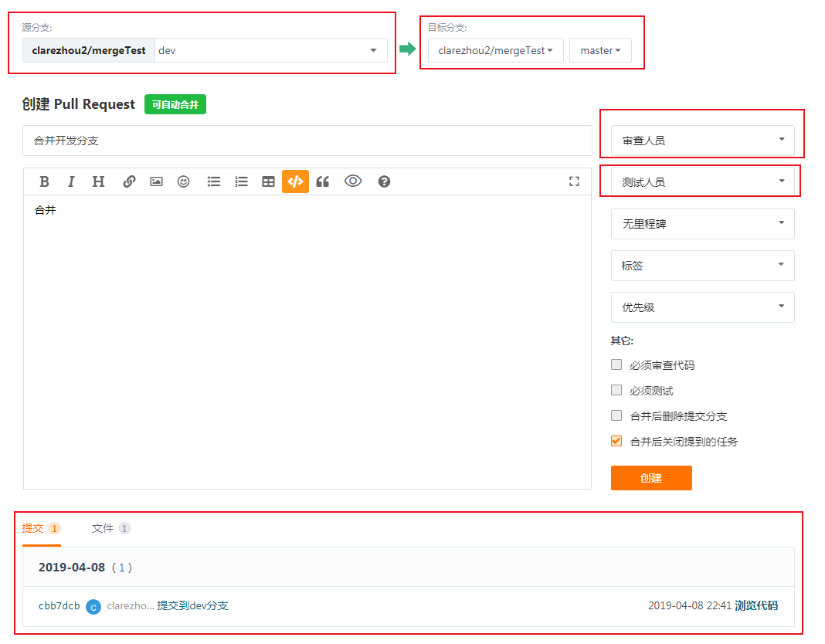The height and width of the screenshot is (644, 825).
Task: Open the target branch master dropdown
Action: [600, 50]
